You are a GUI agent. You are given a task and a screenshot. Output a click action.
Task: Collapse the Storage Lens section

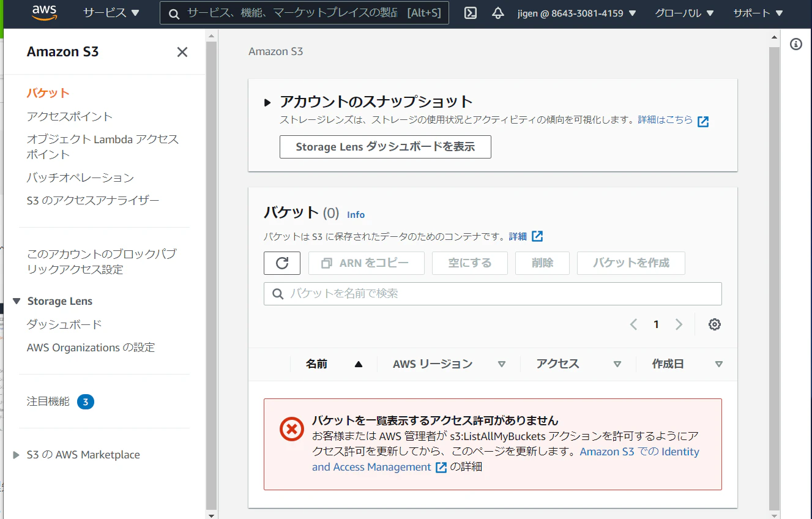[x=17, y=301]
